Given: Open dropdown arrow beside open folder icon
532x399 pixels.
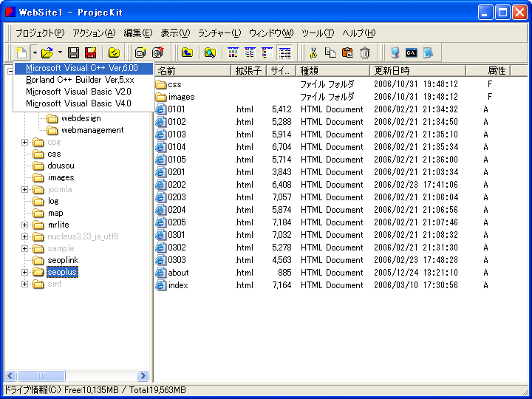Looking at the screenshot, I should (x=60, y=52).
